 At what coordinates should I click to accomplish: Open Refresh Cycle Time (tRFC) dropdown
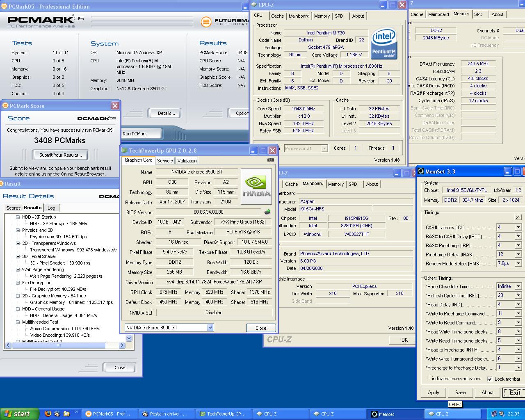tap(518, 295)
